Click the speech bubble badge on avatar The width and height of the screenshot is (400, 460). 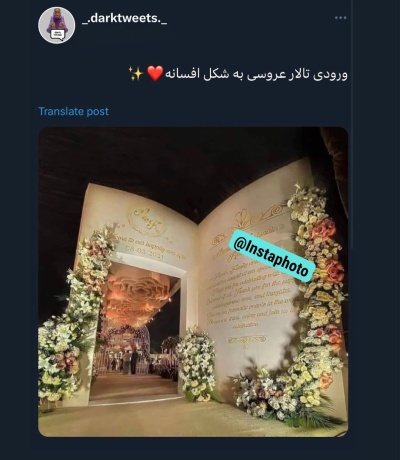[58, 35]
